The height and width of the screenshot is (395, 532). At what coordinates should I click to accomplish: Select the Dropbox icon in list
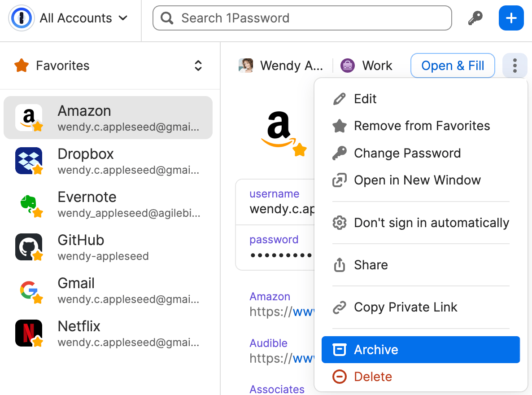(29, 161)
